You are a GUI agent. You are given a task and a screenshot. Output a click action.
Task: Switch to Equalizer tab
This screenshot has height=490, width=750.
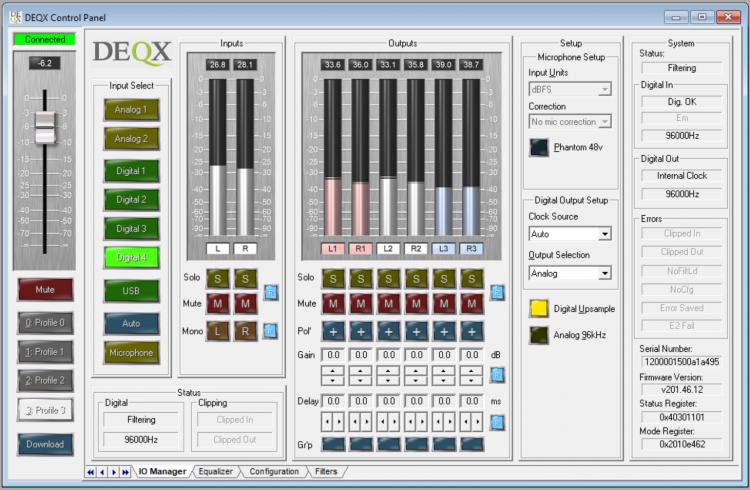pos(215,471)
